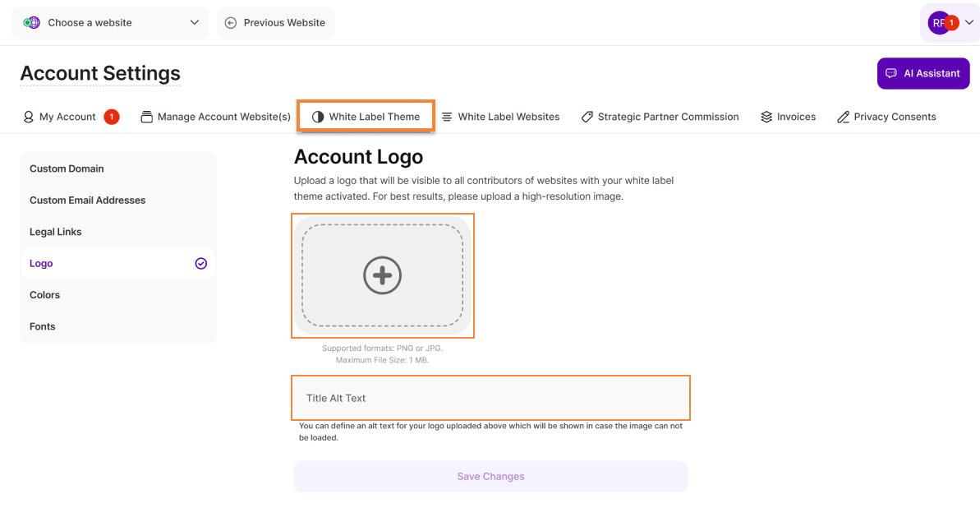The image size is (980, 517).
Task: Click the RF user avatar
Action: click(939, 23)
